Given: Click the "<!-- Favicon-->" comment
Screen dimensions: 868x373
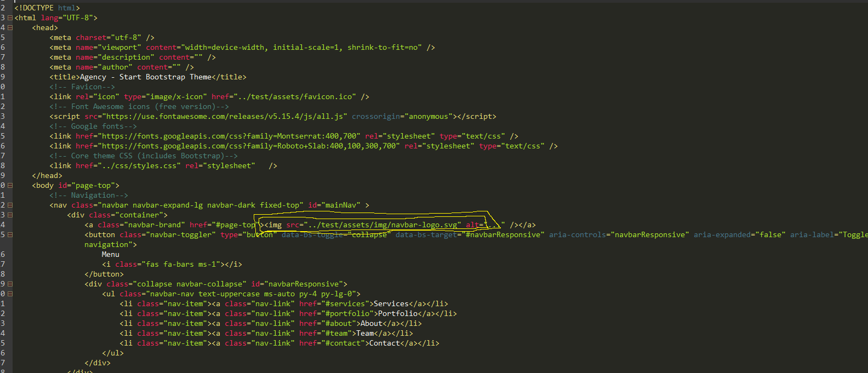Looking at the screenshot, I should coord(82,87).
